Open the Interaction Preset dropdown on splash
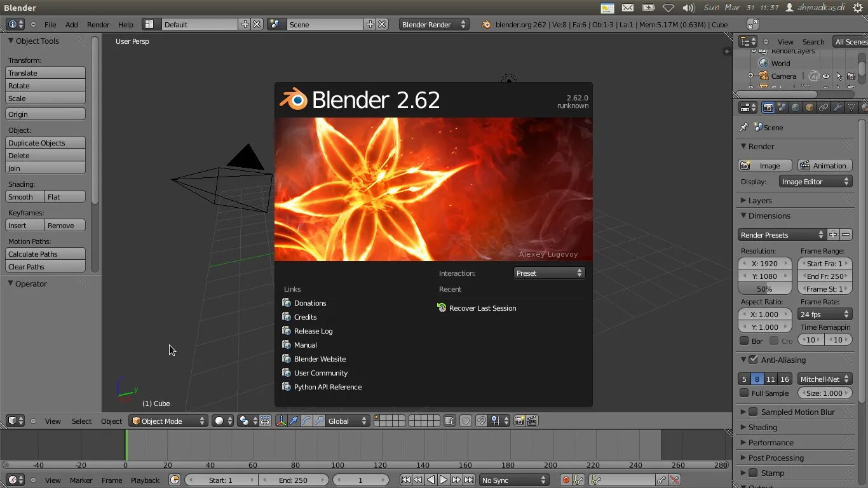Screen dimensions: 868x488 coord(549,273)
